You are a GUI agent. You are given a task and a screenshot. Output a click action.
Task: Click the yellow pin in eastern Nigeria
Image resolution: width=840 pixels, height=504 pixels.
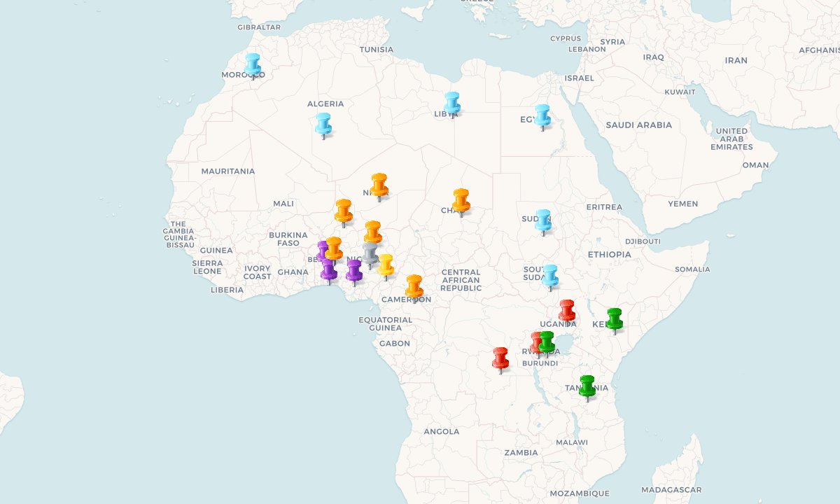click(x=386, y=265)
